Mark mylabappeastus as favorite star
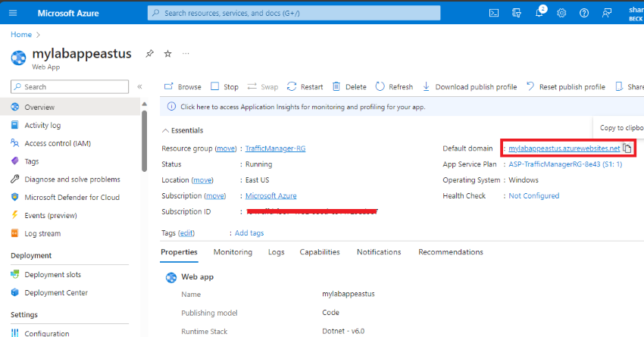This screenshot has height=337, width=644. (167, 53)
